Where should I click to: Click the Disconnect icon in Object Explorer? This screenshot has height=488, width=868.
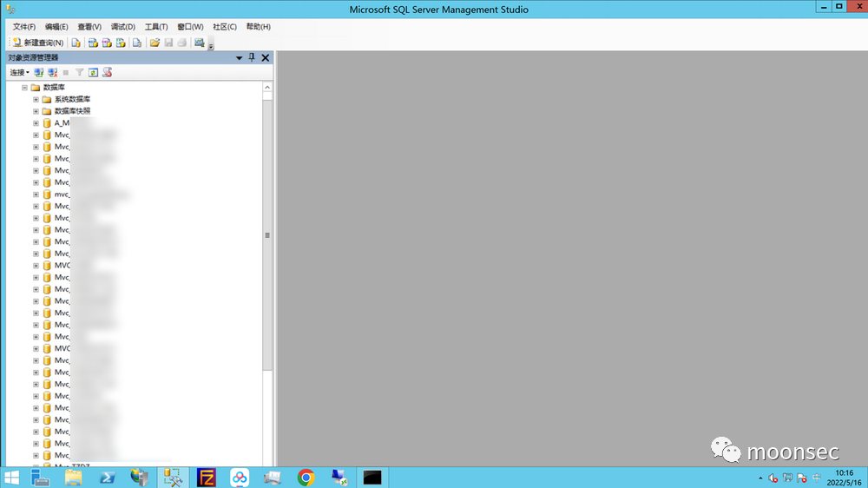[53, 73]
